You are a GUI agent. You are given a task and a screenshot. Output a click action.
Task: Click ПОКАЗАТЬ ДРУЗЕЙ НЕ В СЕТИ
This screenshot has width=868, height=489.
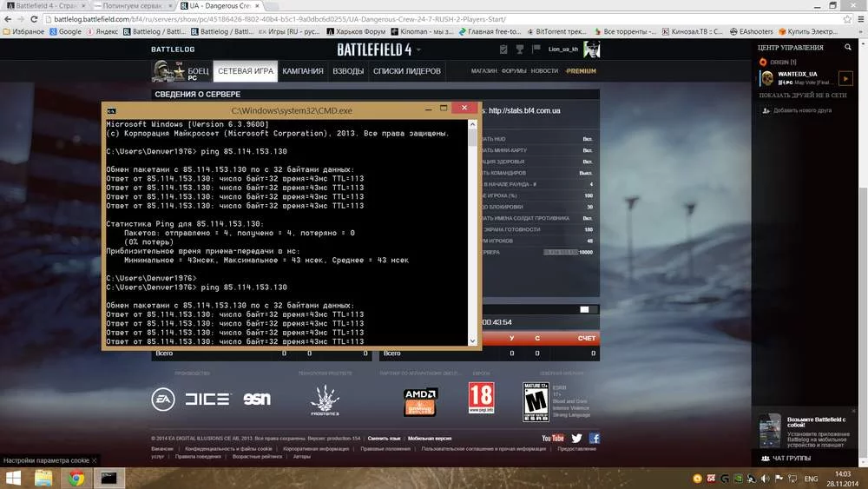(x=803, y=96)
